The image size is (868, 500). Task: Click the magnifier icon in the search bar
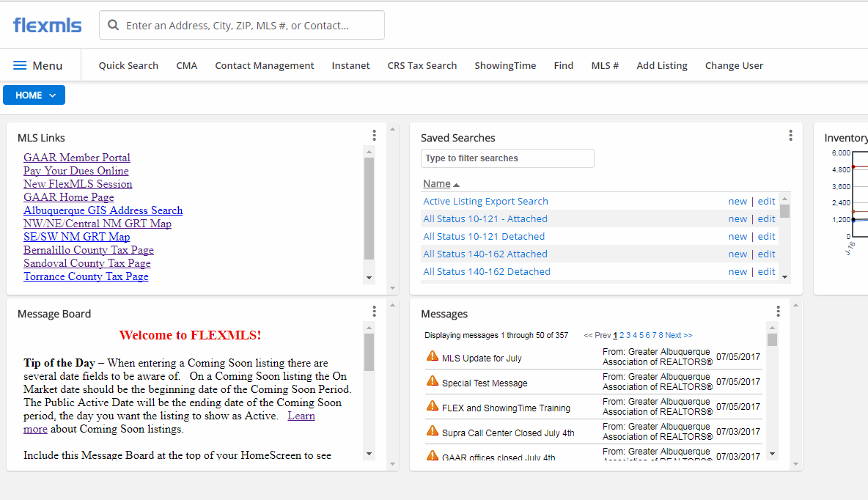113,25
